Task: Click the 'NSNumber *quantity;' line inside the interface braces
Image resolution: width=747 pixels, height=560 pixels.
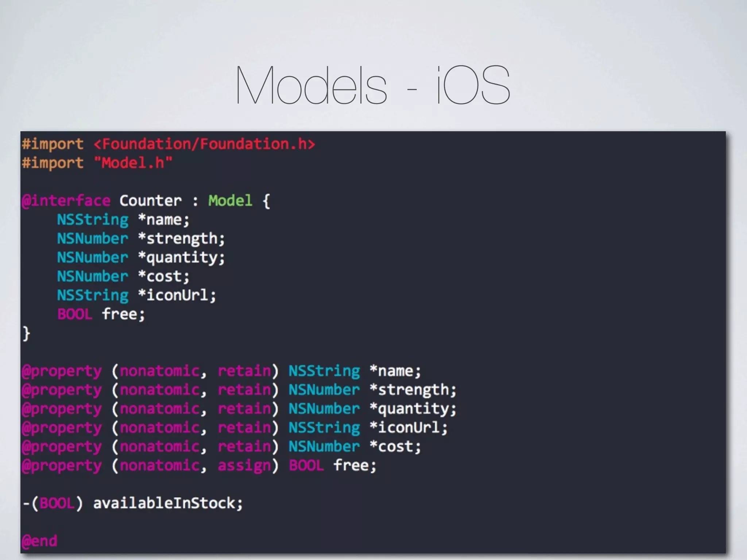Action: coord(141,258)
